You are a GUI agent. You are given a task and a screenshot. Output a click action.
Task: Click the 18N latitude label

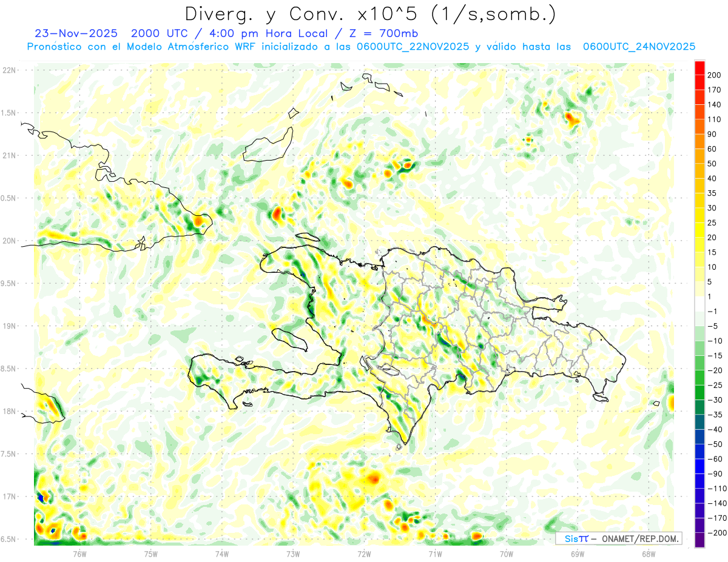[9, 412]
